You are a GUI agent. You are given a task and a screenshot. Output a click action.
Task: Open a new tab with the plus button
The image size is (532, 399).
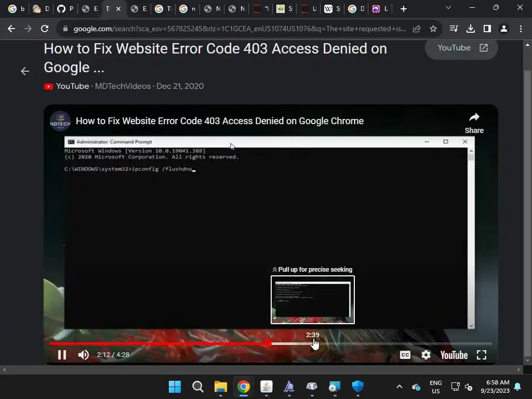[x=403, y=9]
